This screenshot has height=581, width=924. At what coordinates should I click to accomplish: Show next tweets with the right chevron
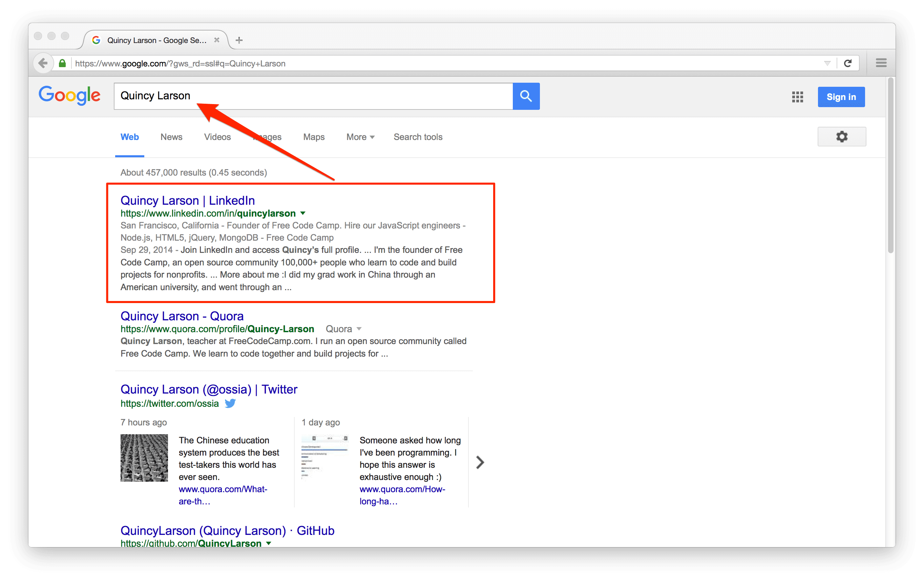[480, 462]
